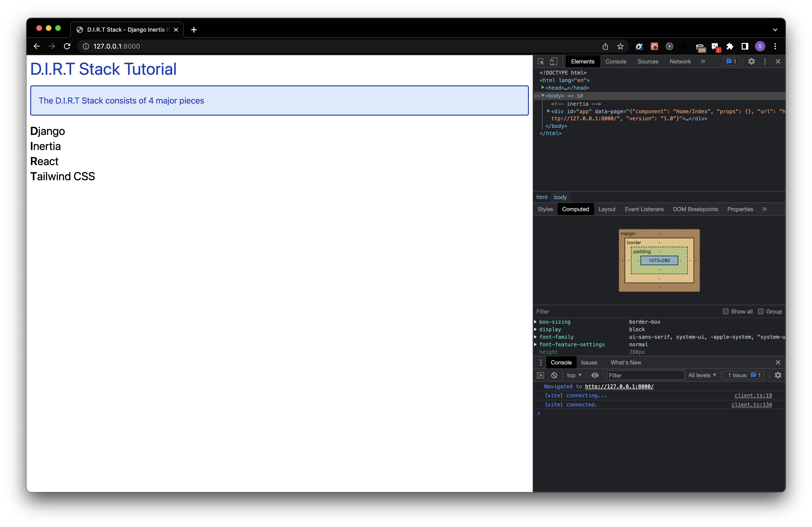The image size is (812, 527).
Task: Toggle the Show all checkbox in Styles
Action: pos(725,311)
